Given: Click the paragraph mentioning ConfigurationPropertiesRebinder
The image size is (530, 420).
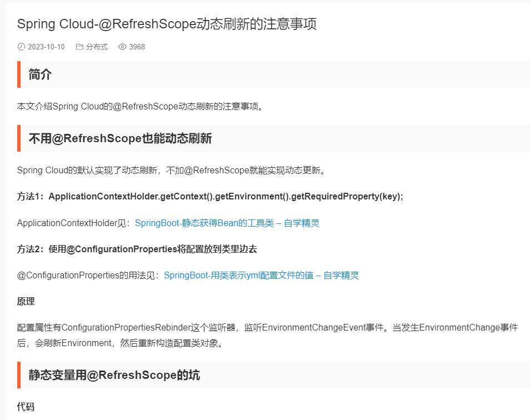Looking at the screenshot, I should [267, 335].
